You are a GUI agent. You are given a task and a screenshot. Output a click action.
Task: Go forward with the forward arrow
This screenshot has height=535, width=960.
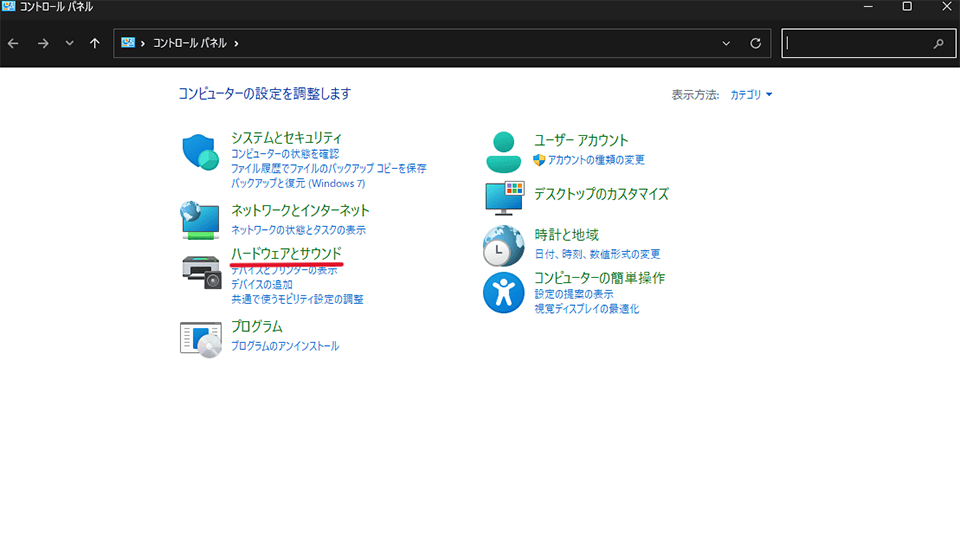coord(43,43)
